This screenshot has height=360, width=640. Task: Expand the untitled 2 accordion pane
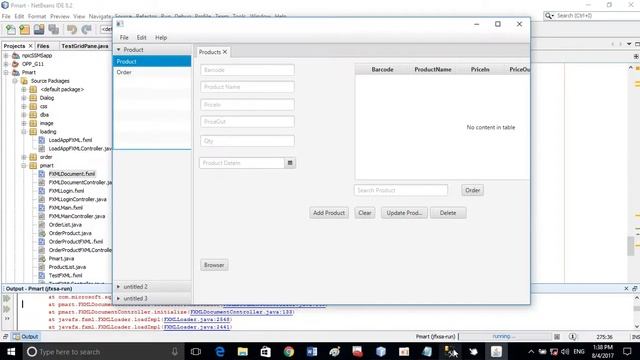(x=118, y=287)
